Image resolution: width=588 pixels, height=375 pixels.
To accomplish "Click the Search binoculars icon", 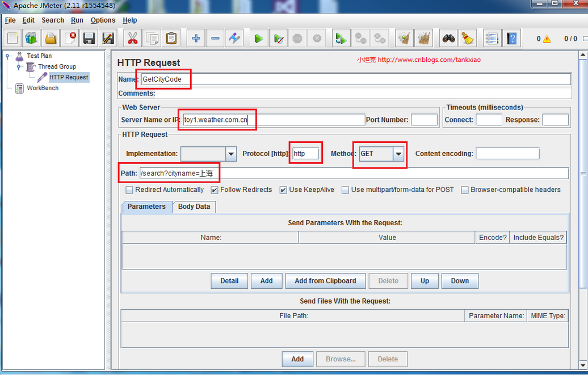I will coord(448,39).
